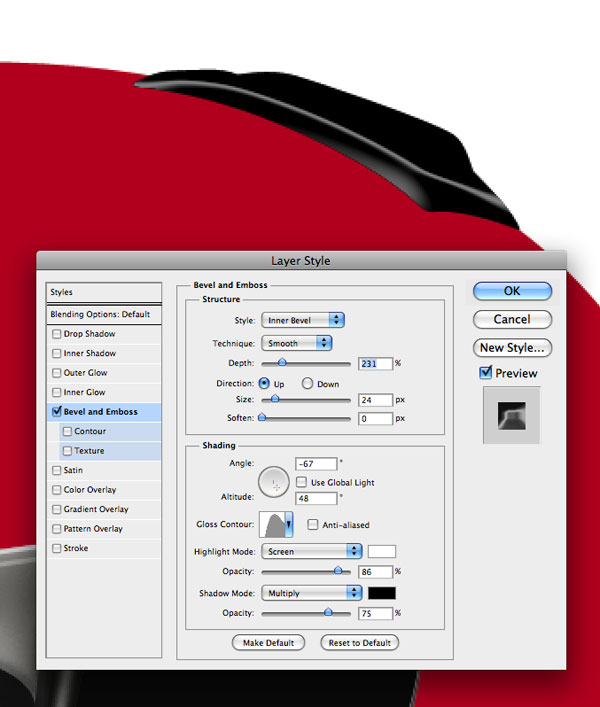Select the Drop Shadow entry label
The width and height of the screenshot is (600, 707).
89,334
